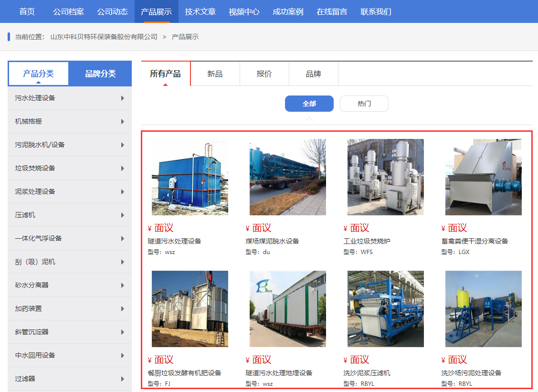The image size is (538, 392).
Task: Open the 畜禽粪便干湿分离设备 product title link
Action: (x=475, y=241)
